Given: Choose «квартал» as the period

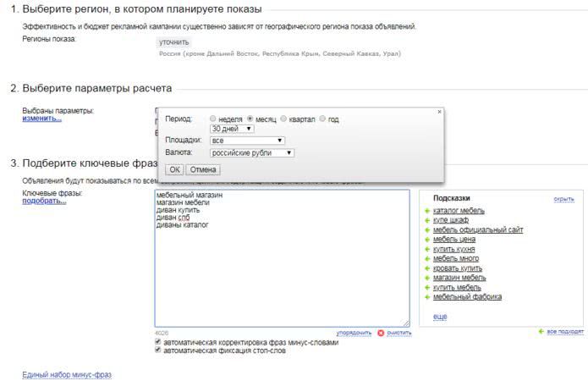Looking at the screenshot, I should (x=283, y=119).
